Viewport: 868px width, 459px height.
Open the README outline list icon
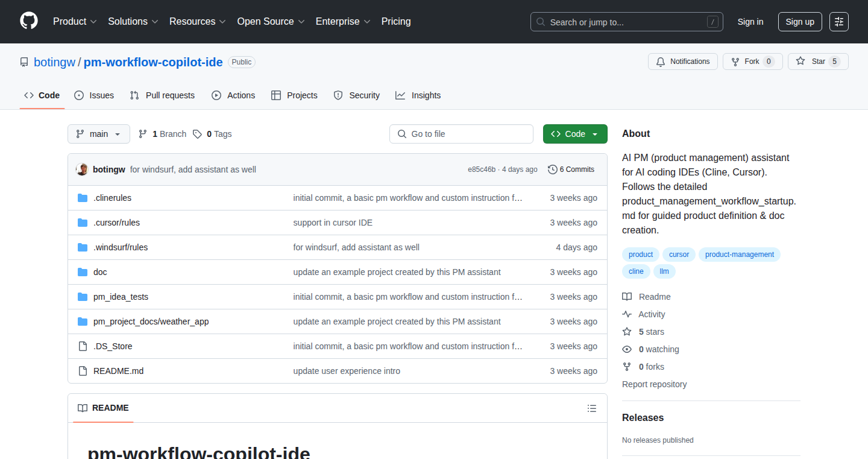point(592,408)
